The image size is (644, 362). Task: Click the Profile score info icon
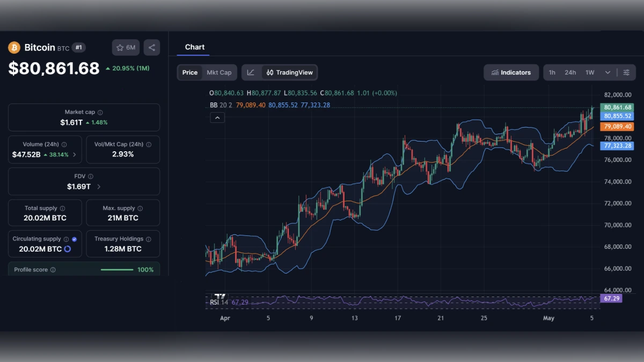pyautogui.click(x=53, y=270)
